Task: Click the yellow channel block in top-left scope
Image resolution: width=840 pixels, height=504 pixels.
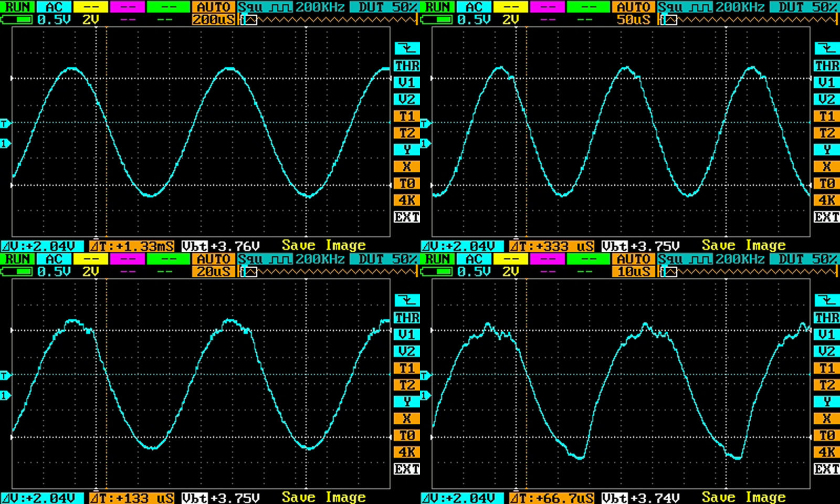Action: [x=91, y=7]
